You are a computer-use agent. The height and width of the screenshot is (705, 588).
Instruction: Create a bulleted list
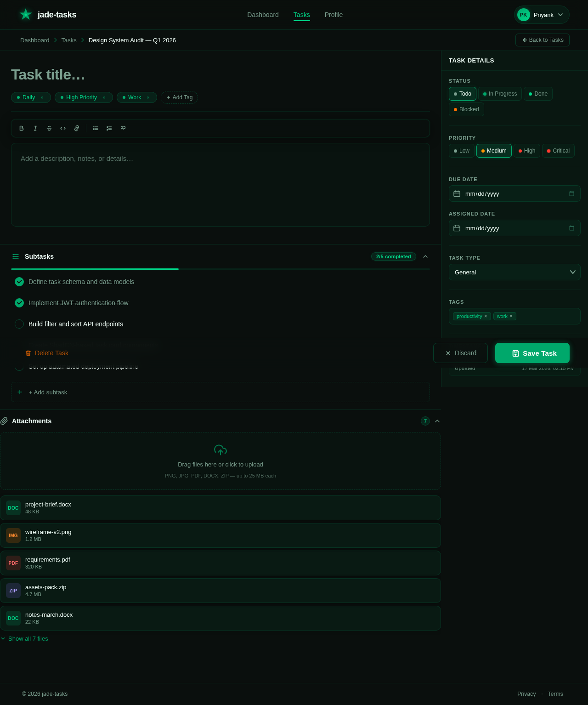coord(95,128)
